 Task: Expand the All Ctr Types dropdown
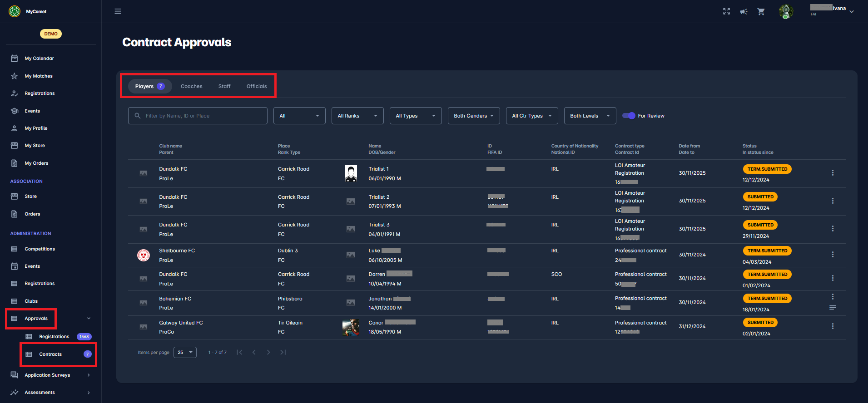pos(531,116)
